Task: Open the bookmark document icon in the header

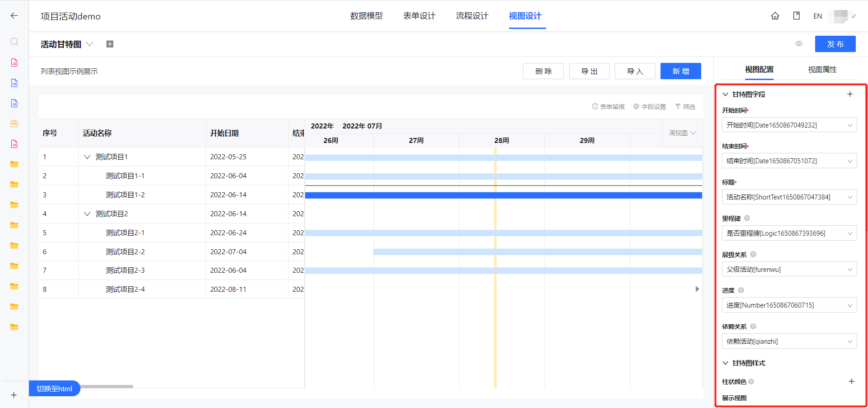Action: (x=797, y=16)
